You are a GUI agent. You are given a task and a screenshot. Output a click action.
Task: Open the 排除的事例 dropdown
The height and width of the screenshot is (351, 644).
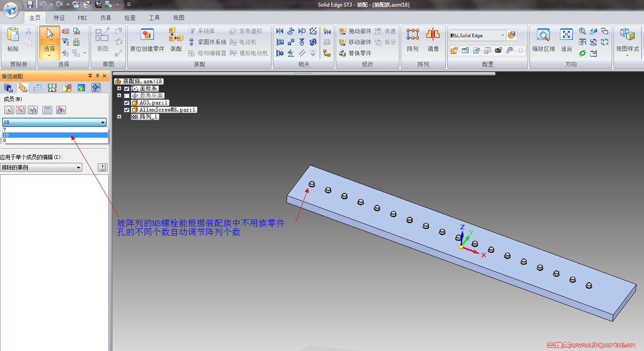(x=41, y=168)
